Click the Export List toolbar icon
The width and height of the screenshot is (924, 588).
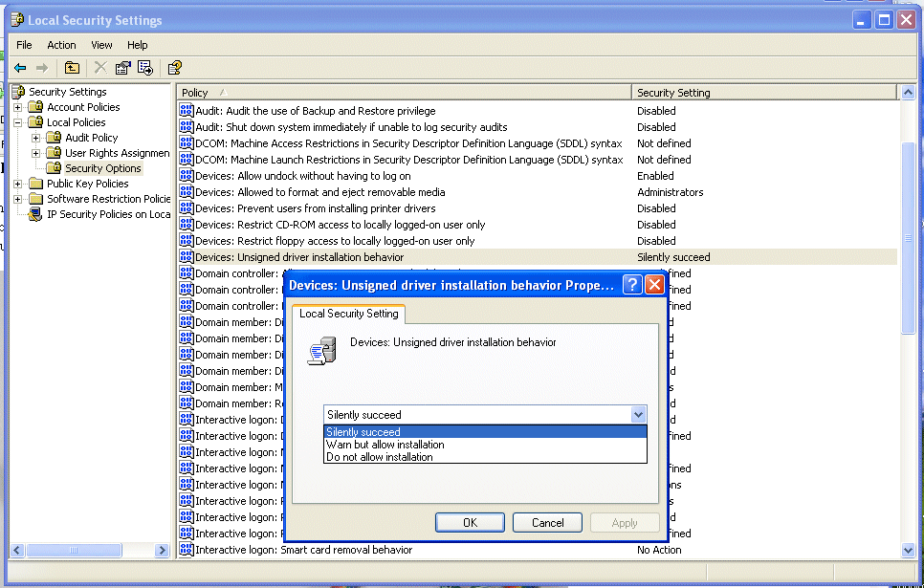point(145,67)
